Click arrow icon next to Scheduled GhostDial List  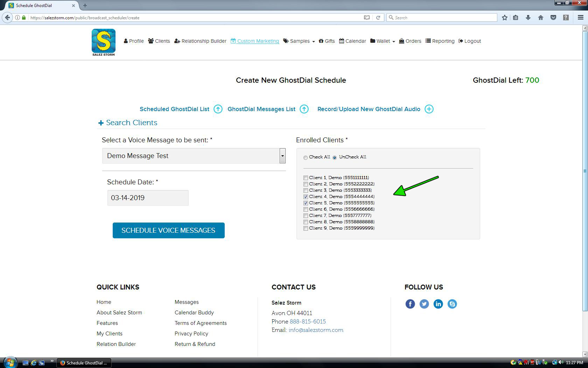(x=218, y=109)
